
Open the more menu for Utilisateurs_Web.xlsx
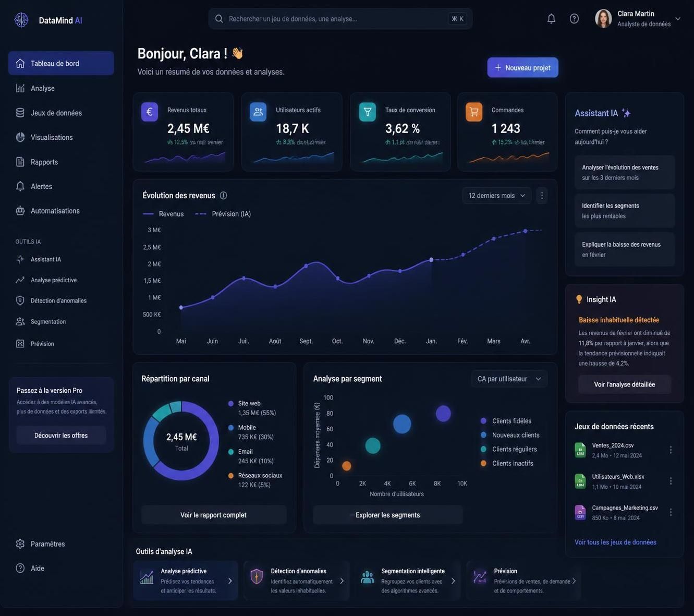click(671, 481)
